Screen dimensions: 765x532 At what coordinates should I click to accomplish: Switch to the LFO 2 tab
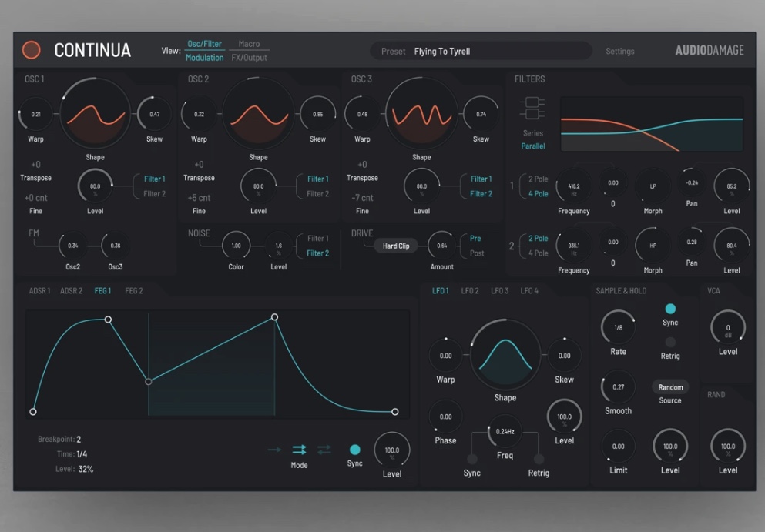coord(470,291)
